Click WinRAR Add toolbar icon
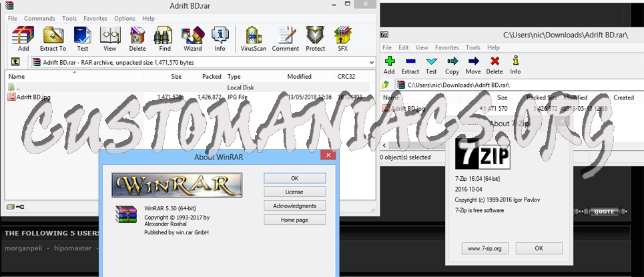 (x=23, y=39)
